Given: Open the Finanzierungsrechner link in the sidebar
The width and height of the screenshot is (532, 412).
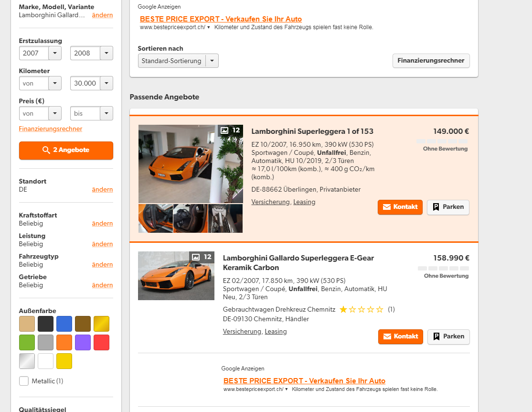Looking at the screenshot, I should 51,129.
